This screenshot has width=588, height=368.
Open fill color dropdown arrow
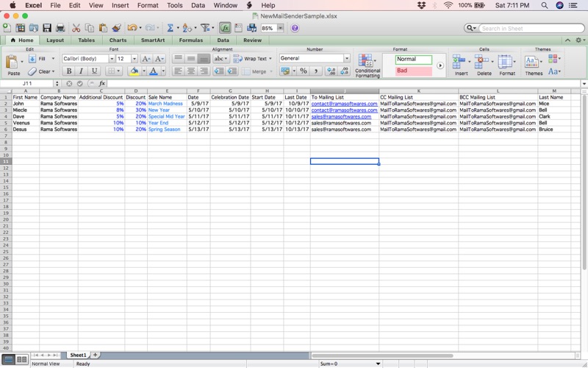143,71
